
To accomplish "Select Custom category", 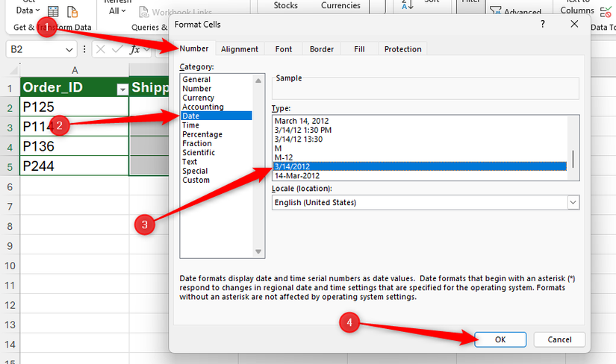I will 196,180.
